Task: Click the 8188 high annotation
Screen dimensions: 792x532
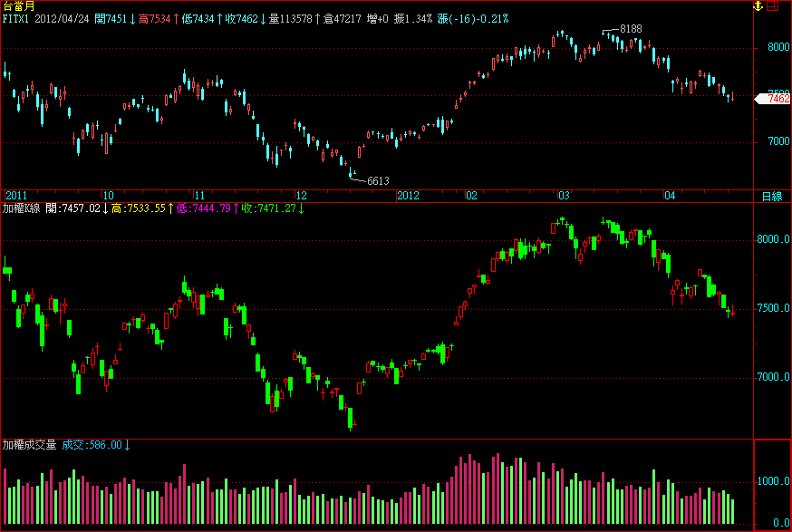Action: [x=631, y=29]
